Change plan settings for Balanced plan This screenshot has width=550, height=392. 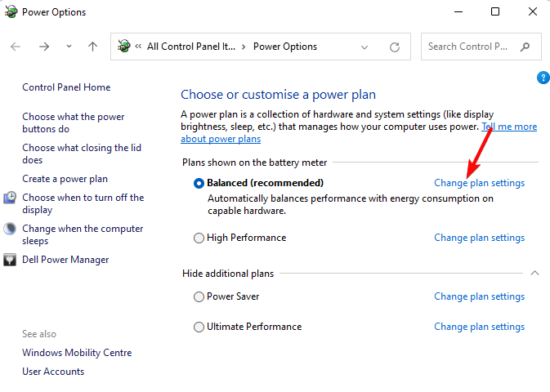pyautogui.click(x=479, y=183)
